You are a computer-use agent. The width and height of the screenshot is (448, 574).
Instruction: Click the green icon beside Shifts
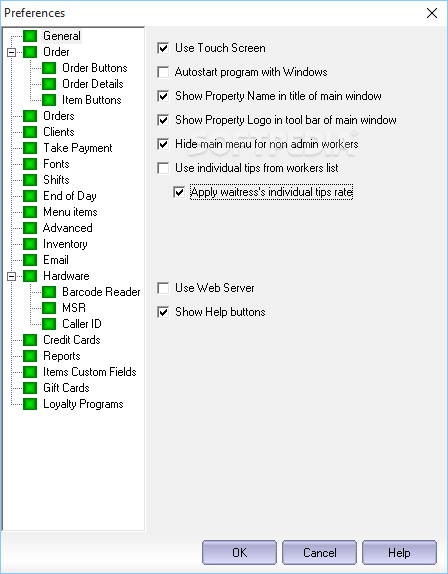pos(30,180)
